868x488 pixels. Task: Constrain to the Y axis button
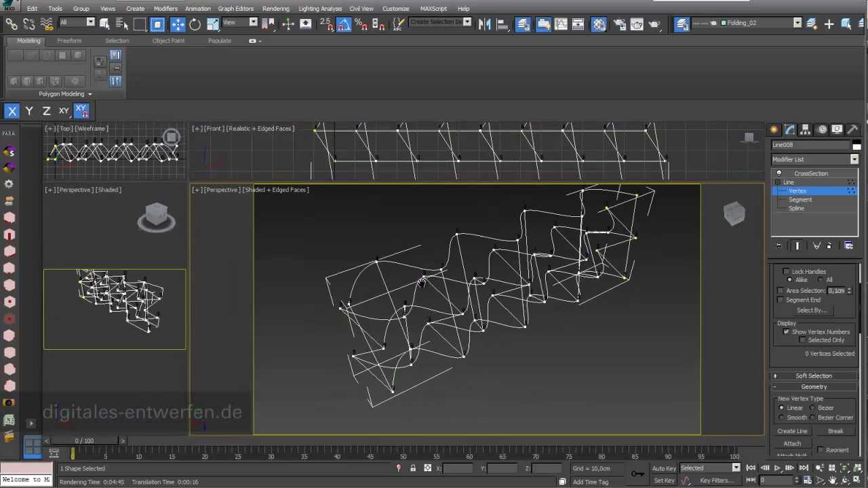click(x=29, y=111)
